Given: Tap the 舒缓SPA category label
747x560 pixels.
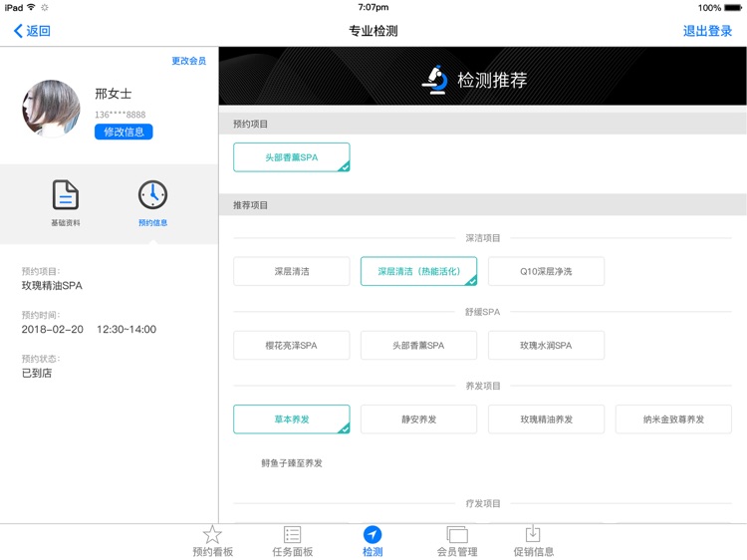Looking at the screenshot, I should pos(483,312).
